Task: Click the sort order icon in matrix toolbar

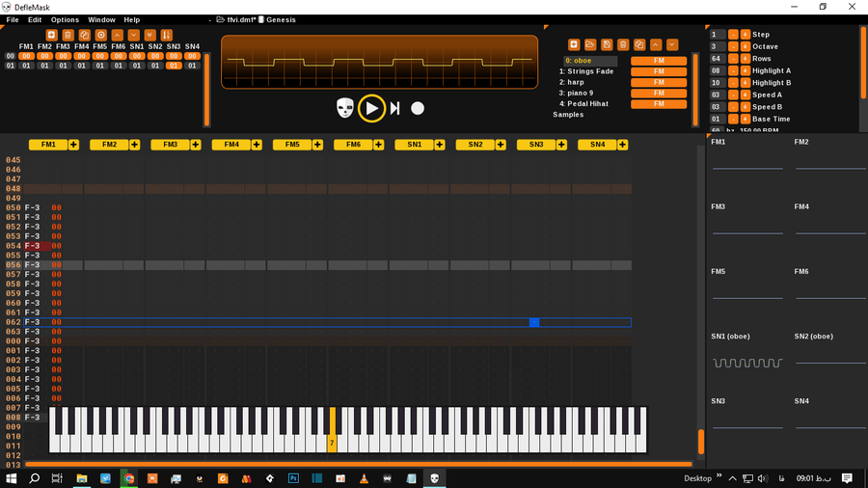Action: [x=166, y=35]
